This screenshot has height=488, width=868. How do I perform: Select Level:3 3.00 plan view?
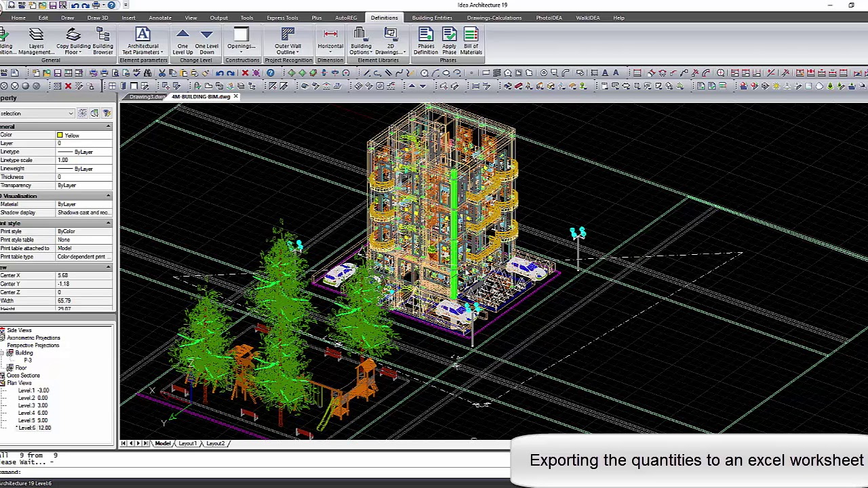click(33, 405)
